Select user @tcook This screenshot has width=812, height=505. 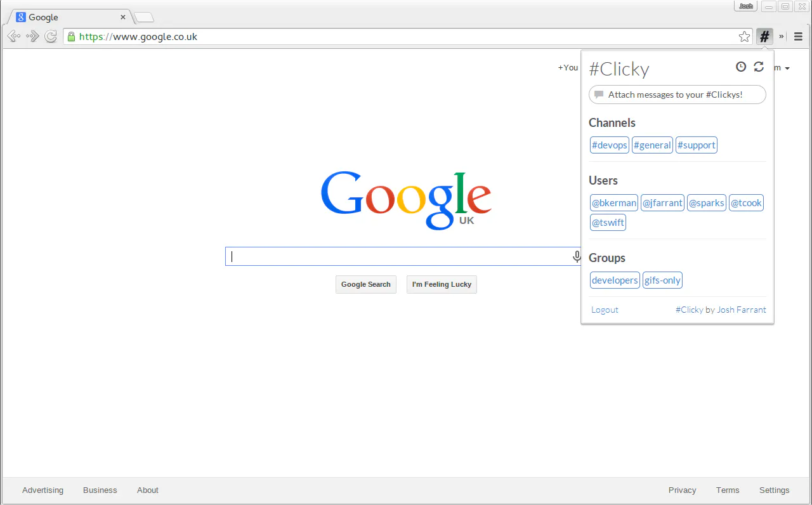(x=746, y=203)
